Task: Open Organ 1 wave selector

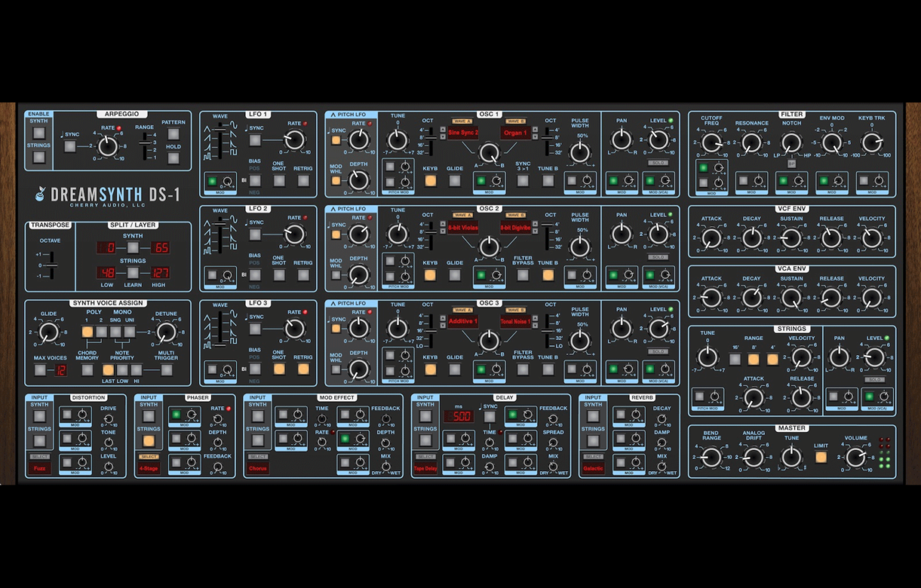Action: tap(515, 133)
